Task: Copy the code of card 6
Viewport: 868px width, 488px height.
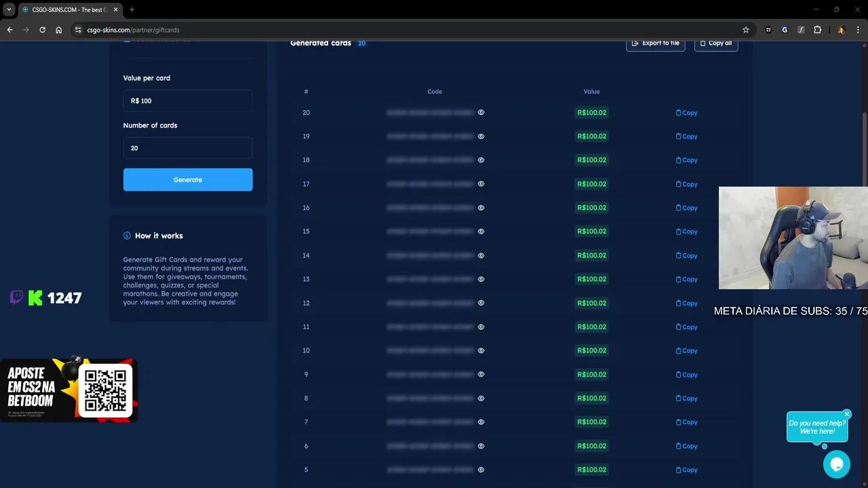Action: coord(686,446)
